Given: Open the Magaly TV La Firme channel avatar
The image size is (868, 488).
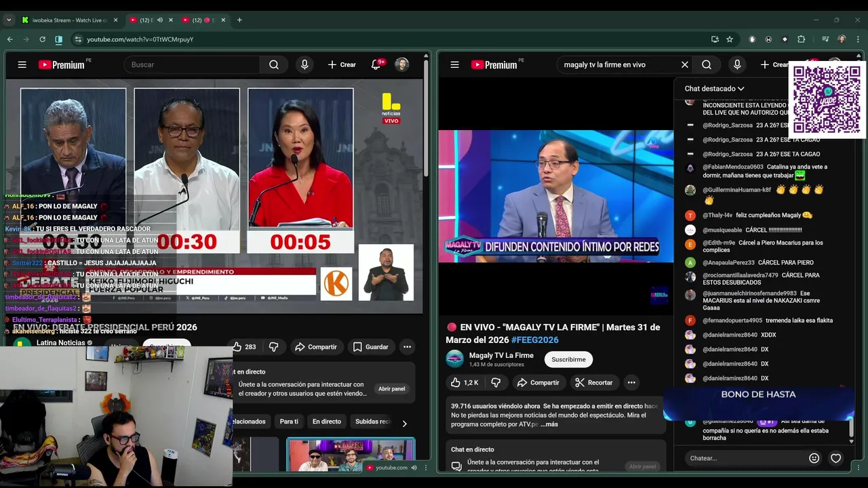Looking at the screenshot, I should click(454, 359).
